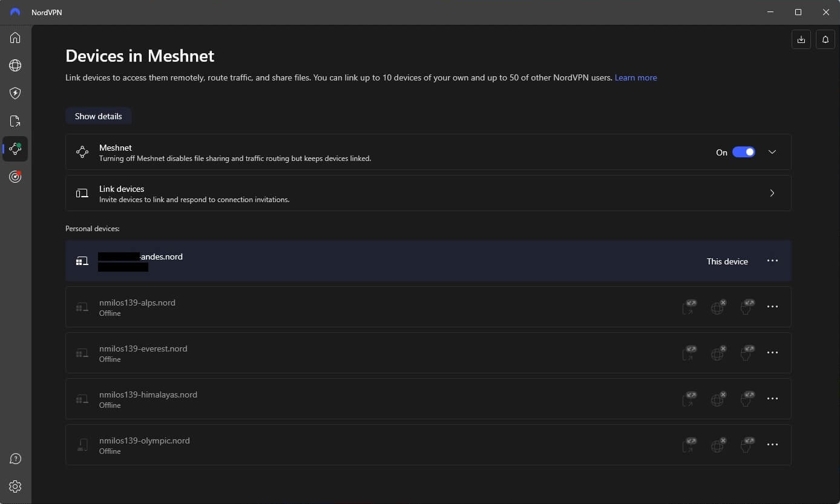Click the Meshnet row node icon
840x504 pixels.
coord(82,152)
